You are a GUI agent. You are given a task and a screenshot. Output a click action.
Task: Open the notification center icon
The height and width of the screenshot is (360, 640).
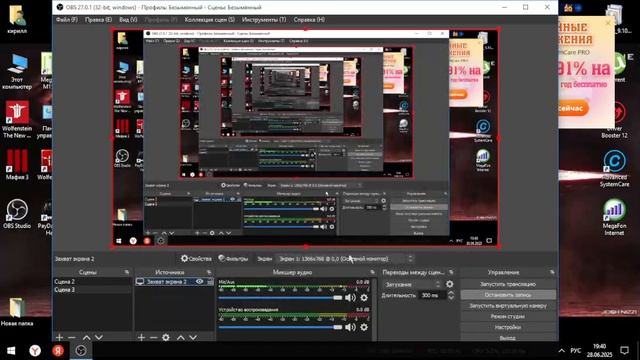[624, 351]
